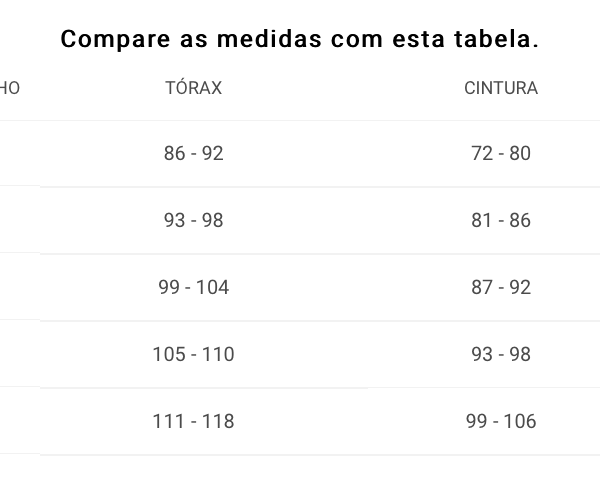Click the TÓRAX column header
The width and height of the screenshot is (600, 484).
194,88
